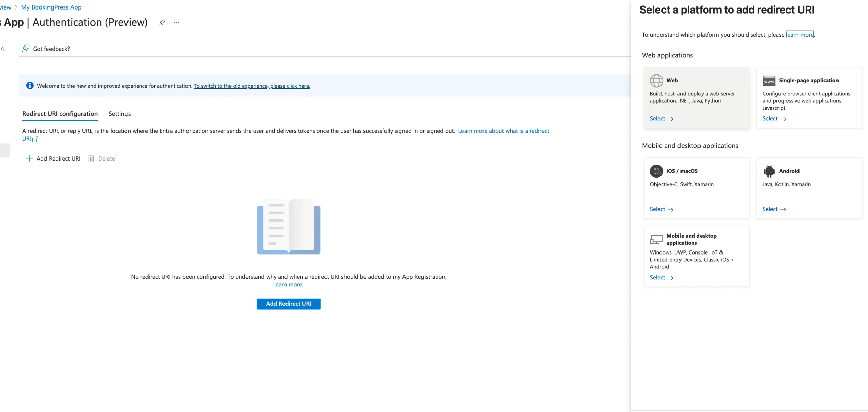Click the Web card title

tap(672, 80)
